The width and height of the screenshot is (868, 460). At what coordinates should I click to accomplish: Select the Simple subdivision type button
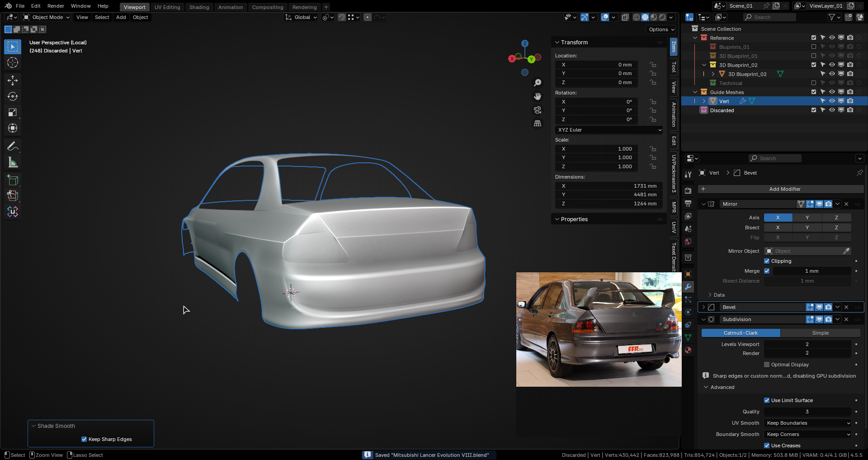(x=820, y=333)
